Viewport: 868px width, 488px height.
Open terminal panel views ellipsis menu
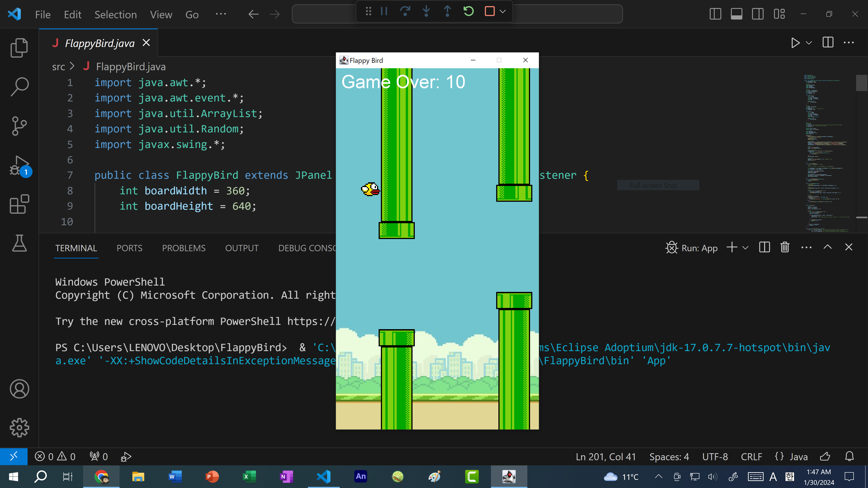point(806,248)
